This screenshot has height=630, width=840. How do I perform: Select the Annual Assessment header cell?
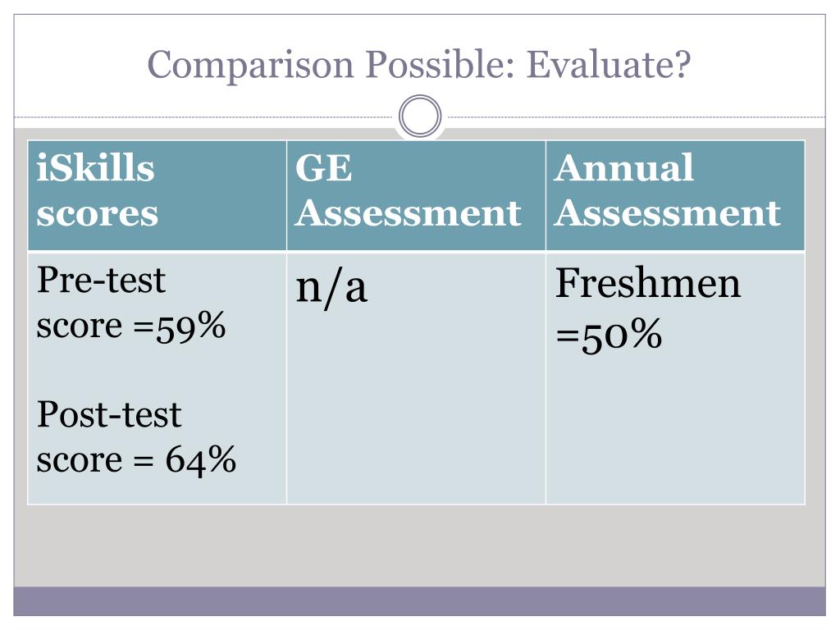(x=676, y=195)
